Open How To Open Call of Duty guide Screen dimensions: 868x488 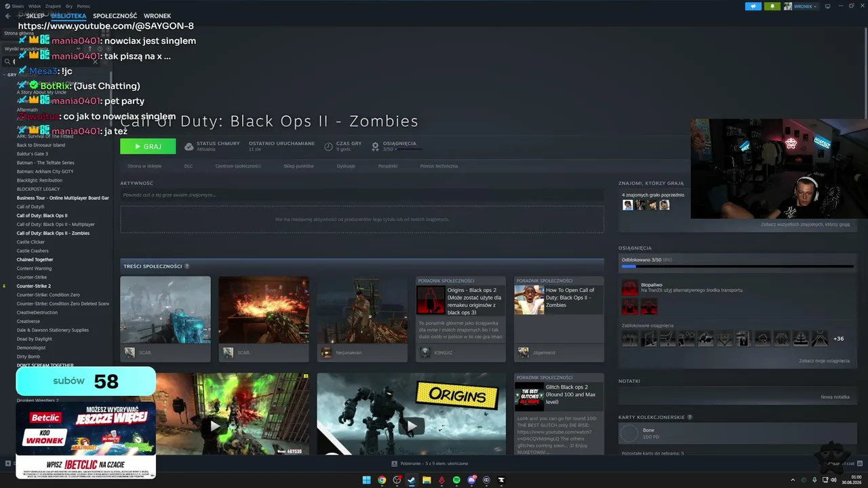coord(559,319)
